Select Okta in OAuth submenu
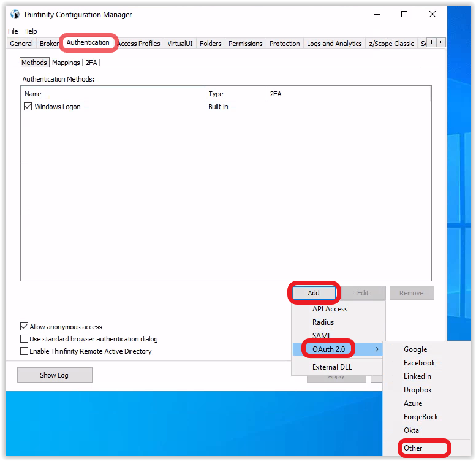Image resolution: width=476 pixels, height=461 pixels. 427,430
